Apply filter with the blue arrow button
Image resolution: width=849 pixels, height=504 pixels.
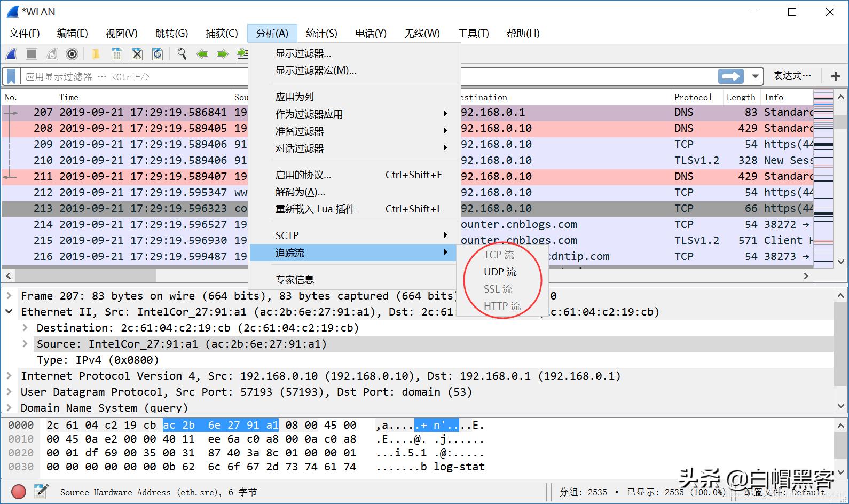coord(730,76)
